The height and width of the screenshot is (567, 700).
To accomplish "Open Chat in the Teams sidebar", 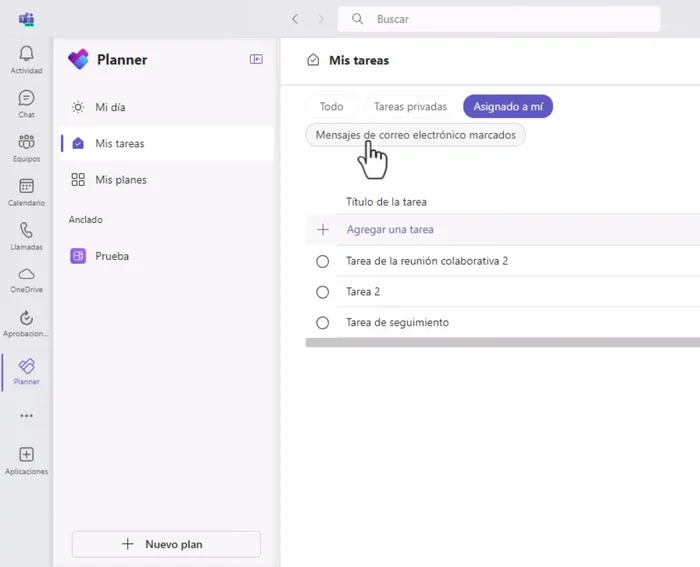I will (26, 98).
